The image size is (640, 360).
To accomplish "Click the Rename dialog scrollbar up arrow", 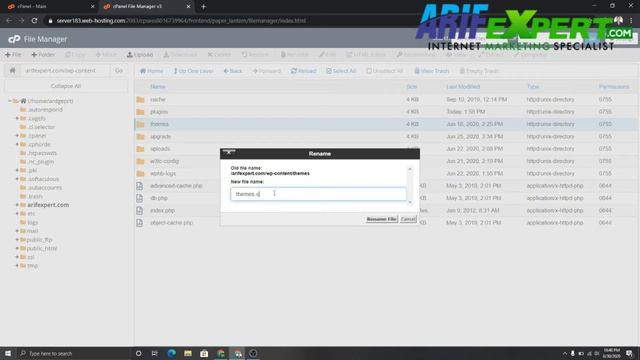I will click(410, 169).
